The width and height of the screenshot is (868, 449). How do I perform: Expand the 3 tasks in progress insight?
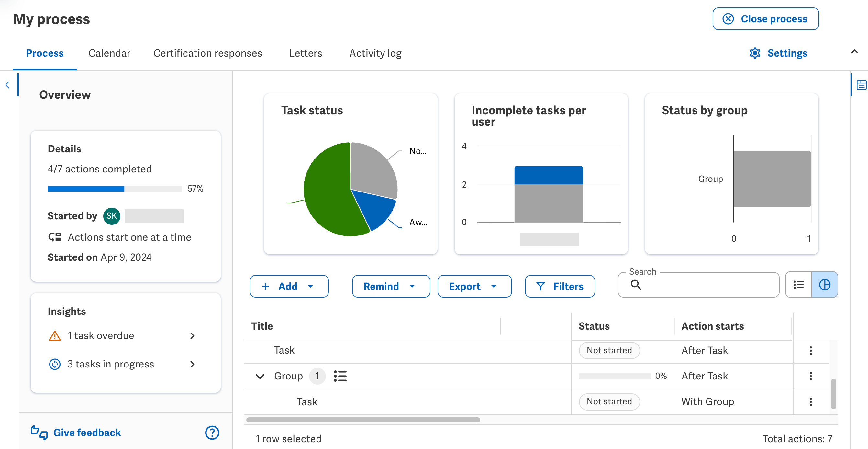(x=192, y=364)
